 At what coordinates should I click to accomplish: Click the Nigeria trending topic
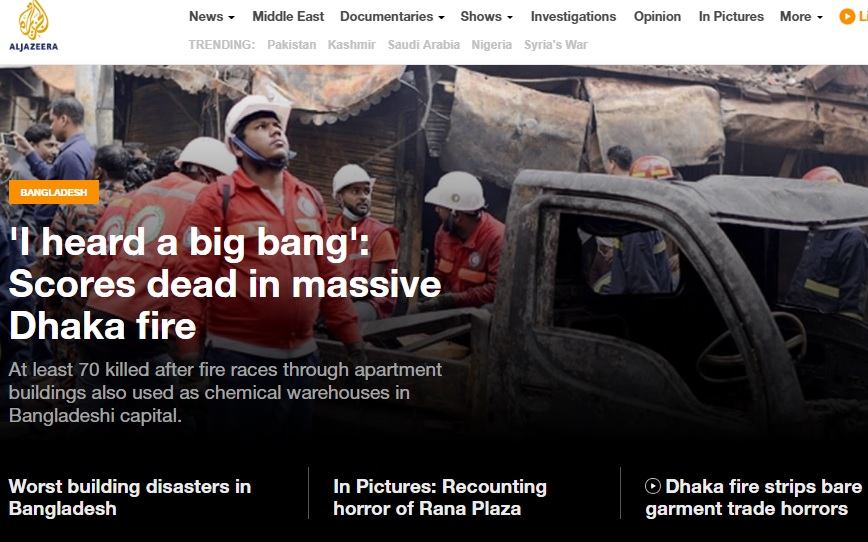click(x=491, y=45)
